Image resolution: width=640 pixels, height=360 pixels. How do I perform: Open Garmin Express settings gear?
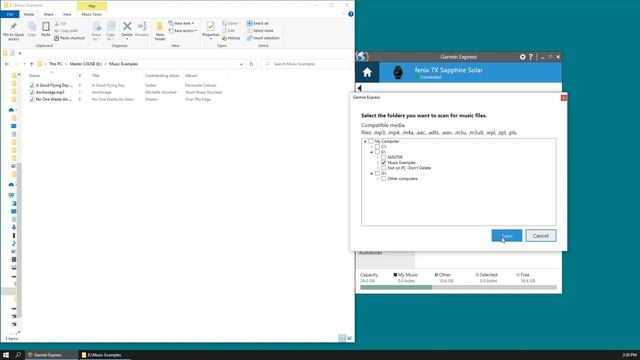coord(522,57)
